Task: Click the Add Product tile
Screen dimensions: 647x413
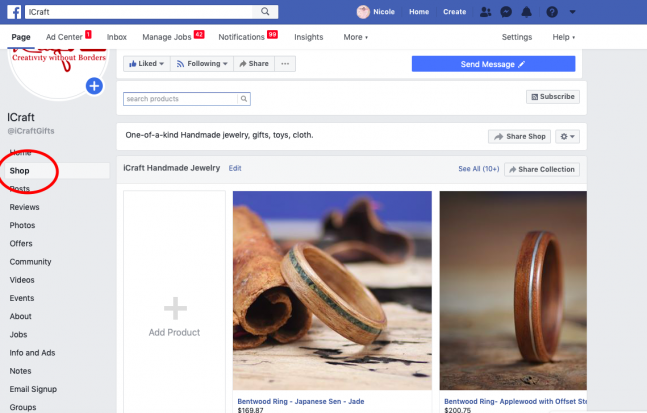Action: 174,301
